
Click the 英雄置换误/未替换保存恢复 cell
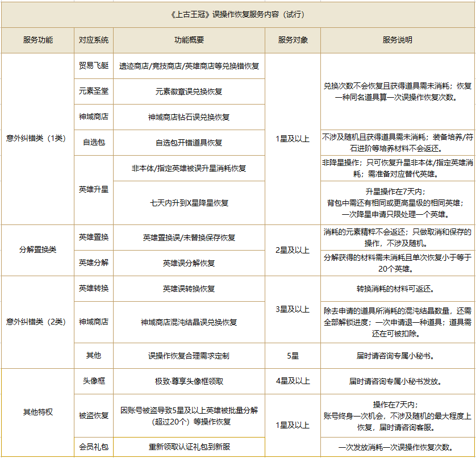coord(189,238)
